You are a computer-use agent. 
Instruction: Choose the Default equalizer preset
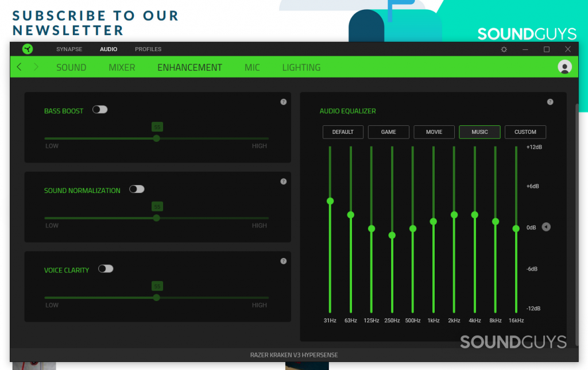click(x=343, y=132)
